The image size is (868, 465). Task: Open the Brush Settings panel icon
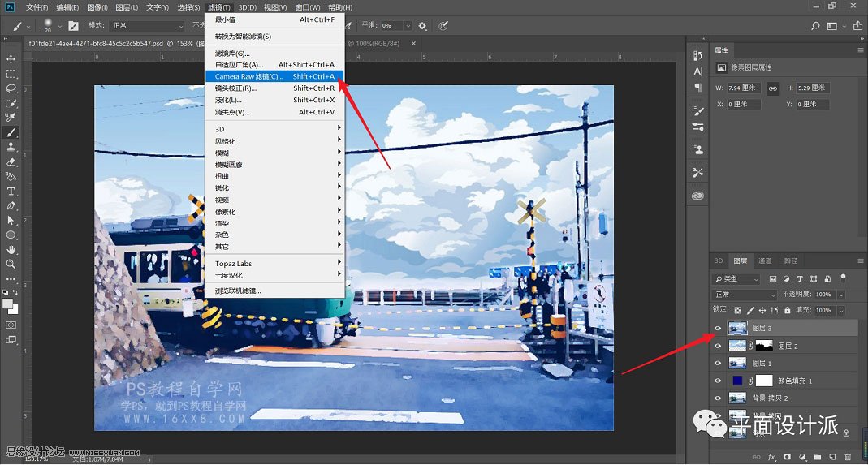pos(697,110)
